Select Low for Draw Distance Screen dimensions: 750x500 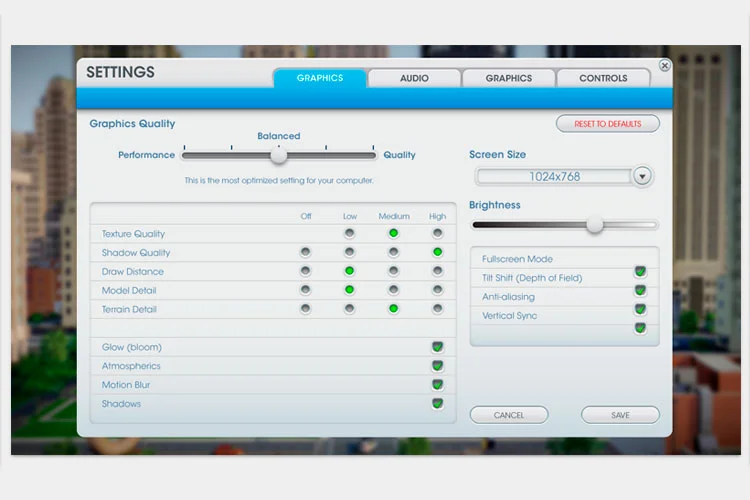(350, 271)
